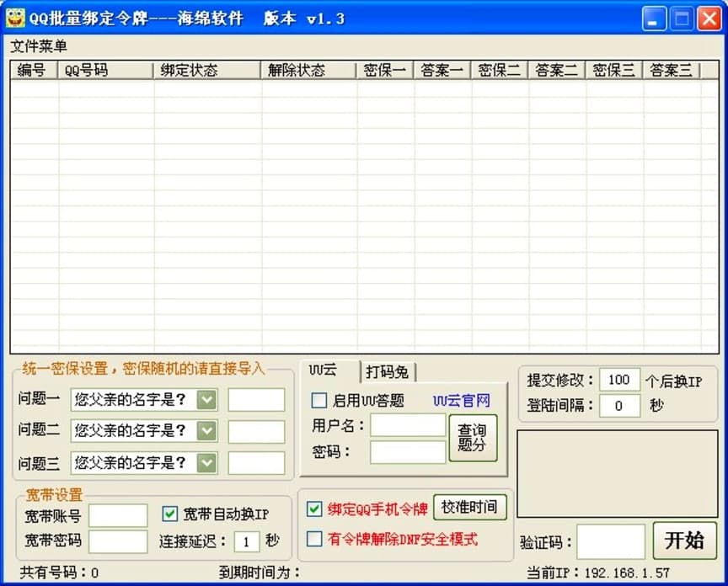Image resolution: width=728 pixels, height=586 pixels.
Task: Click the 校准时间 button
Action: [468, 507]
